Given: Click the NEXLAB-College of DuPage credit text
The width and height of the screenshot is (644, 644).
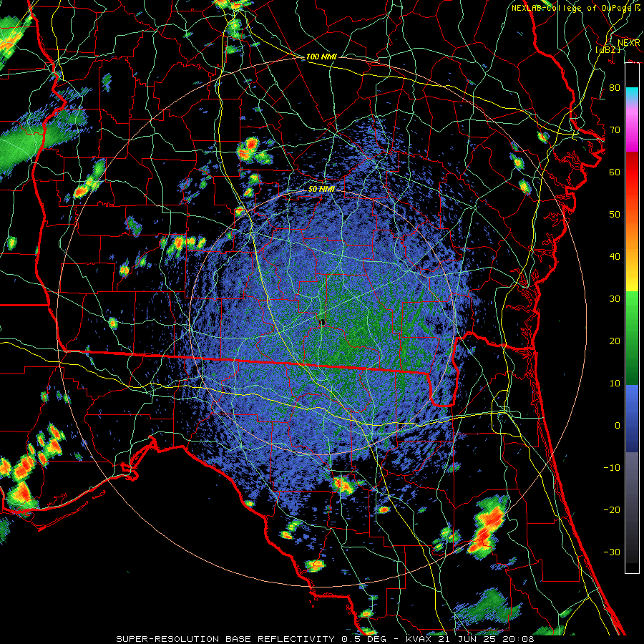Looking at the screenshot, I should 575,8.
